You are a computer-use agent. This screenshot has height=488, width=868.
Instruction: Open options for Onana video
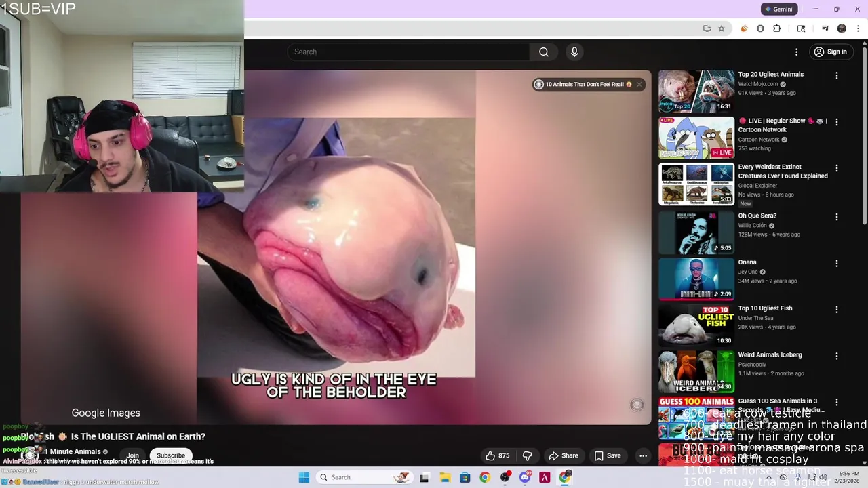point(837,263)
